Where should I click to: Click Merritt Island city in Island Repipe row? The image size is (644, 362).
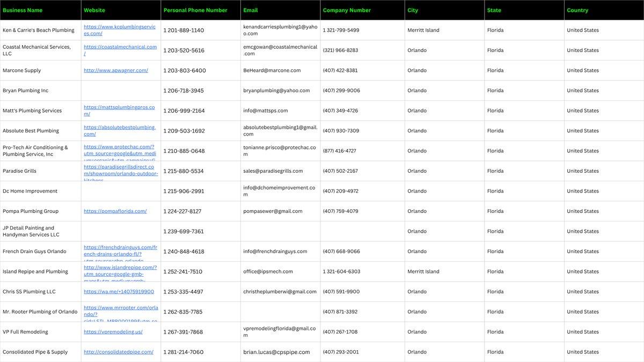(x=423, y=271)
